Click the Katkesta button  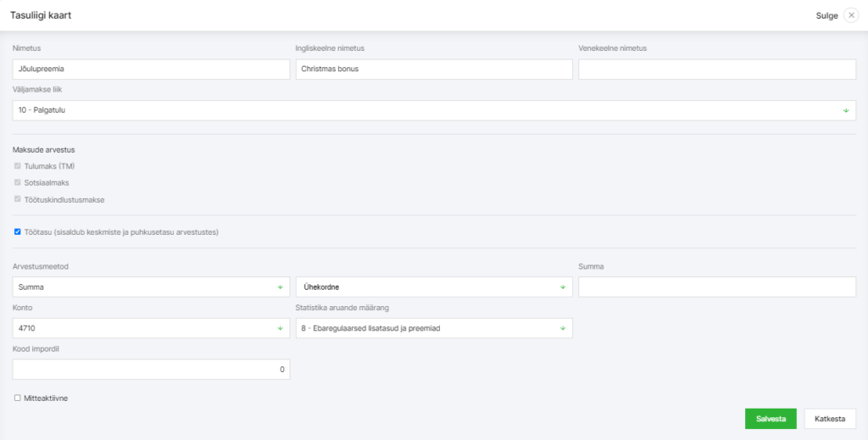coord(830,419)
